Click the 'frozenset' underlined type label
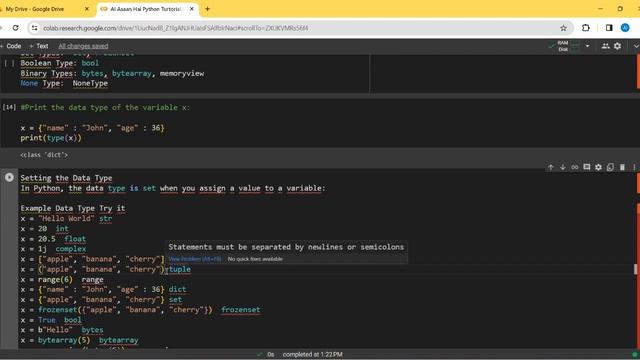Image resolution: width=640 pixels, height=360 pixels. (x=240, y=310)
